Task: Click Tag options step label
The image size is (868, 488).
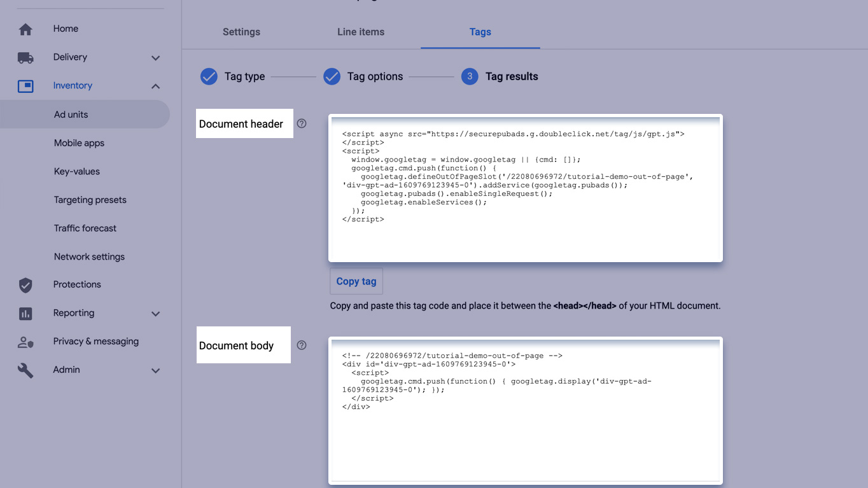Action: pos(375,76)
